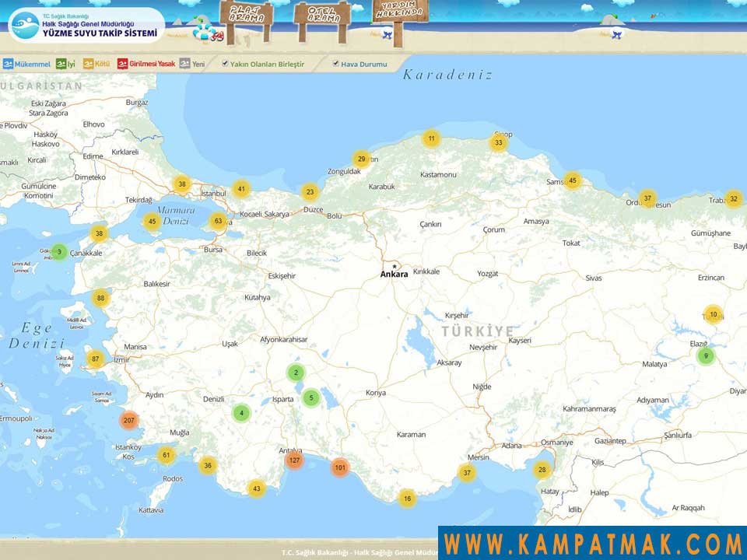Disable the Hava Durumu checkbox
The image size is (747, 560).
(x=335, y=63)
